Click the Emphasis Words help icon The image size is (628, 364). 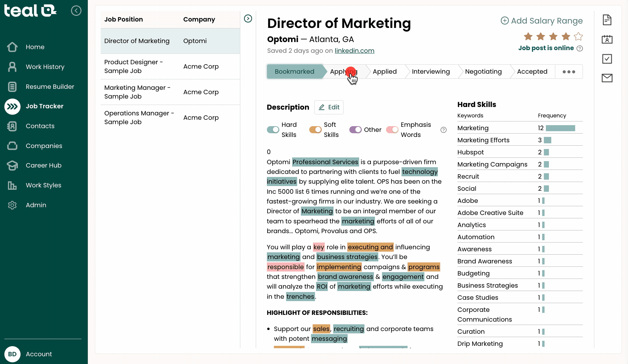coord(444,130)
